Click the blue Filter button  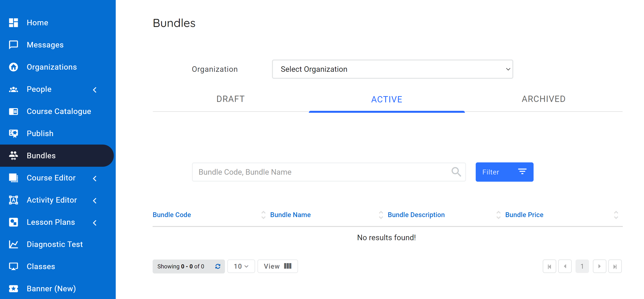point(504,172)
